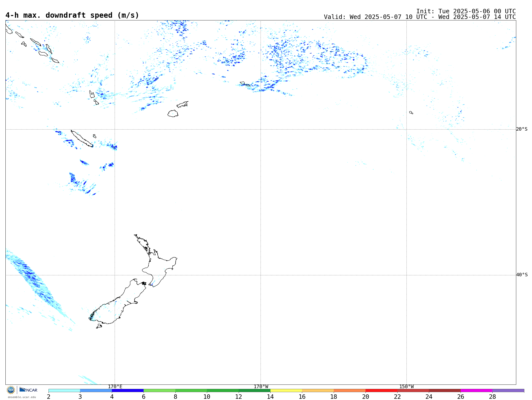Click the colorbar tick label 2
This screenshot has height=400, width=532.
tap(49, 397)
